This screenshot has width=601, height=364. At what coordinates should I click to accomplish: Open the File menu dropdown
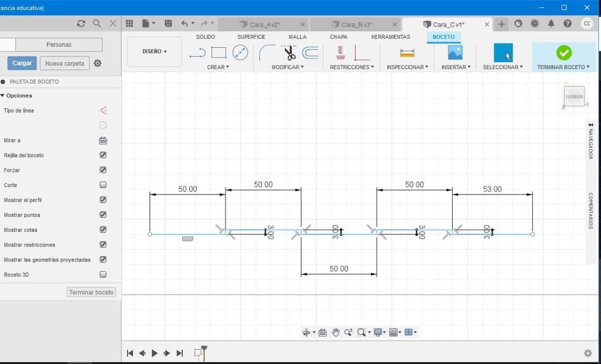pyautogui.click(x=148, y=24)
